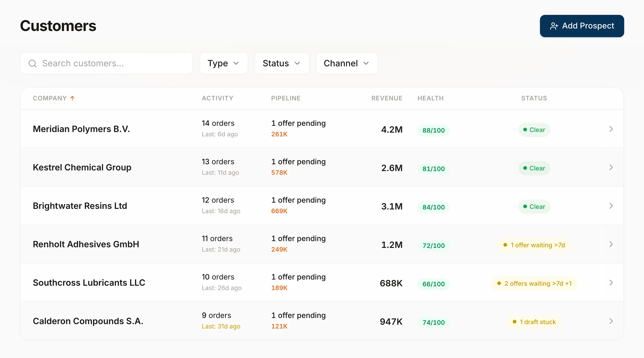Click the 4.2M revenue value

(x=392, y=129)
